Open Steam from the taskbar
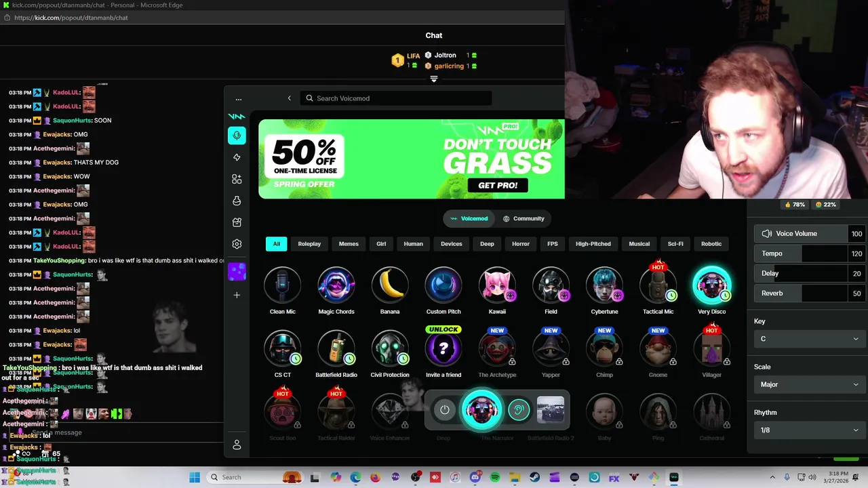Screen dimensions: 868x488 (534, 477)
